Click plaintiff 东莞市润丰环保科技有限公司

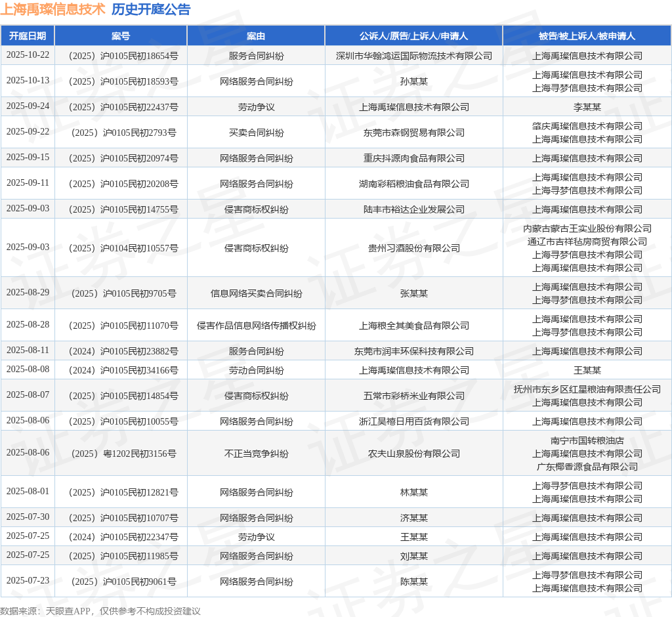[414, 352]
